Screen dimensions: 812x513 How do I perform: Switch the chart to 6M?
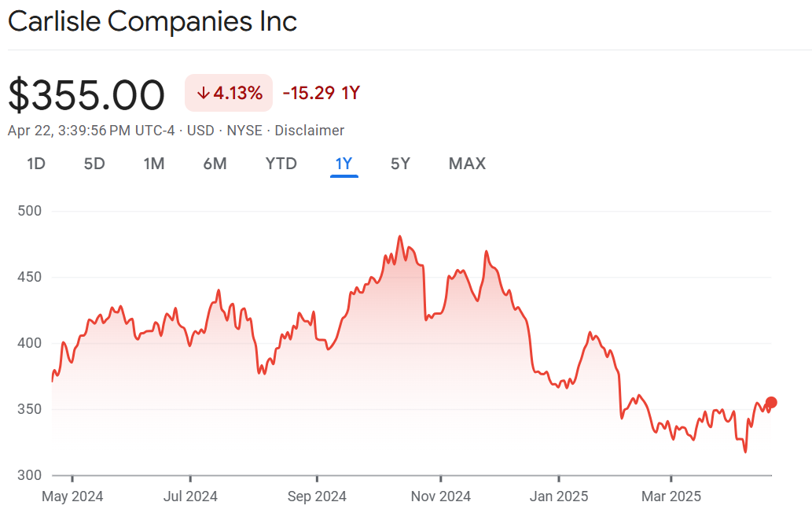tap(215, 164)
